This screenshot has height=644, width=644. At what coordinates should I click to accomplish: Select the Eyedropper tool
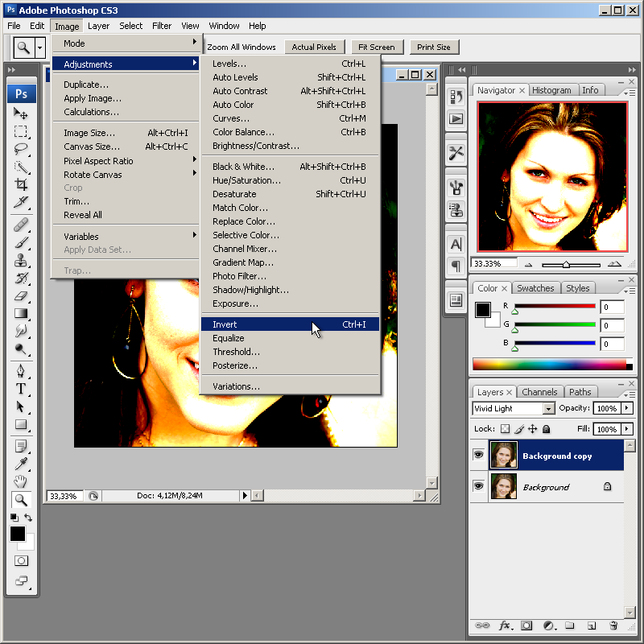21,464
